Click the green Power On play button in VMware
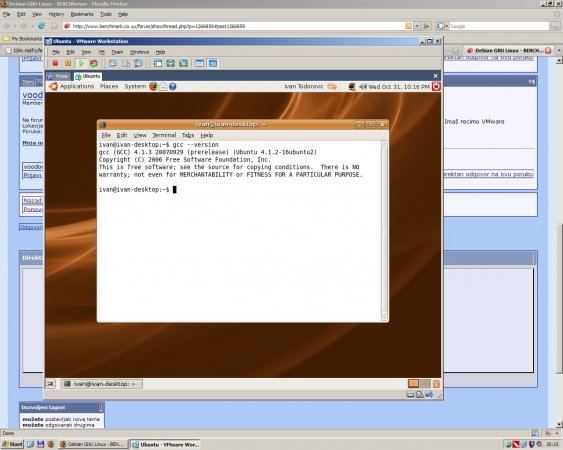This screenshot has width=563, height=450. (81, 64)
